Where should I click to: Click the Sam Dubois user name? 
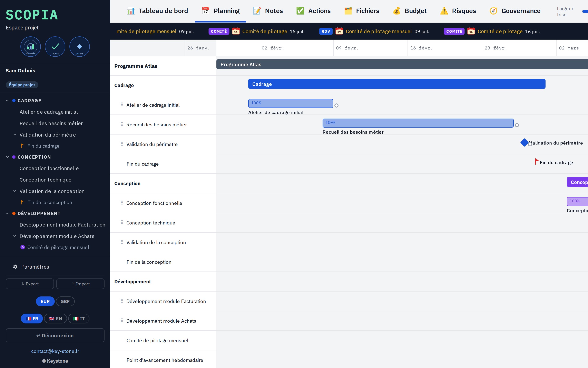tap(20, 71)
